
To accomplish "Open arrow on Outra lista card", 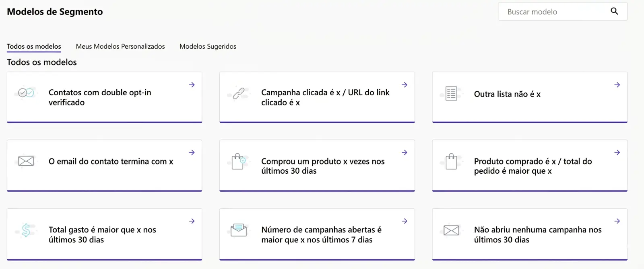I will pyautogui.click(x=617, y=85).
